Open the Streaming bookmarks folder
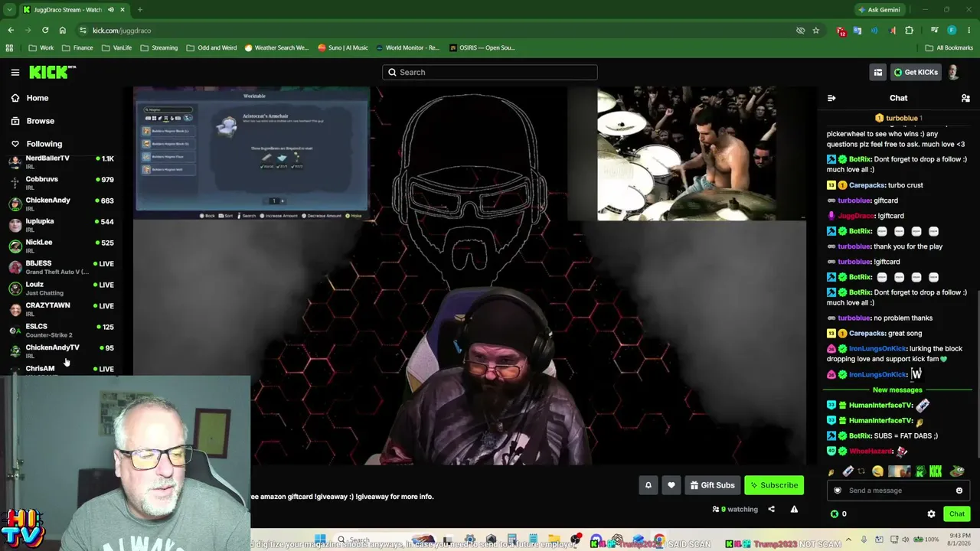 coord(158,47)
